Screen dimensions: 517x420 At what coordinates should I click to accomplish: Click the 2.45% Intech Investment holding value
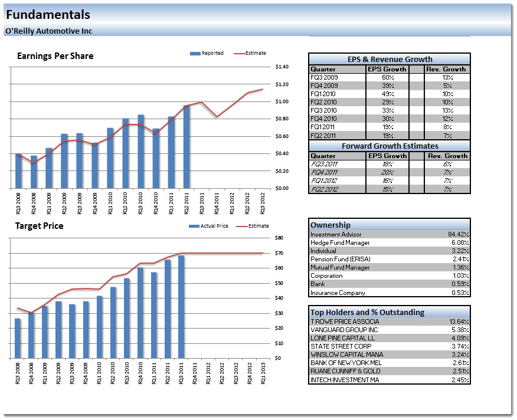coord(460,380)
